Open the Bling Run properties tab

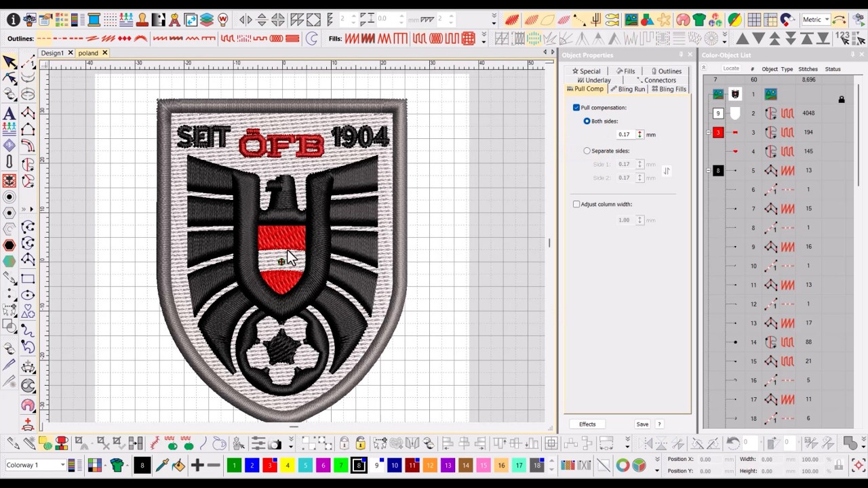(x=627, y=89)
